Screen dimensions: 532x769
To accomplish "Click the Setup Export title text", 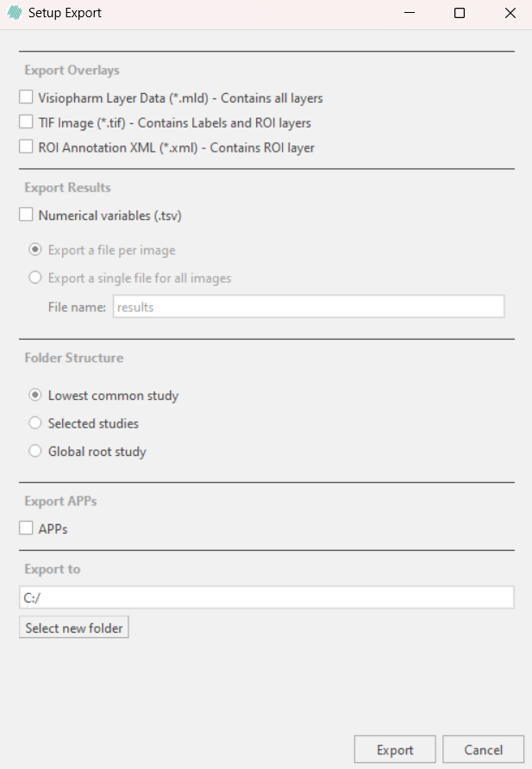I will coord(65,13).
